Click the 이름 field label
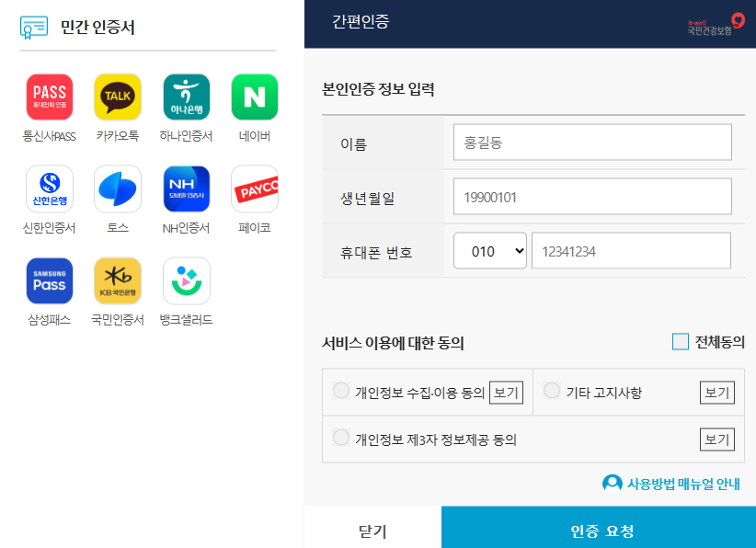Image resolution: width=756 pixels, height=548 pixels. coord(354,144)
